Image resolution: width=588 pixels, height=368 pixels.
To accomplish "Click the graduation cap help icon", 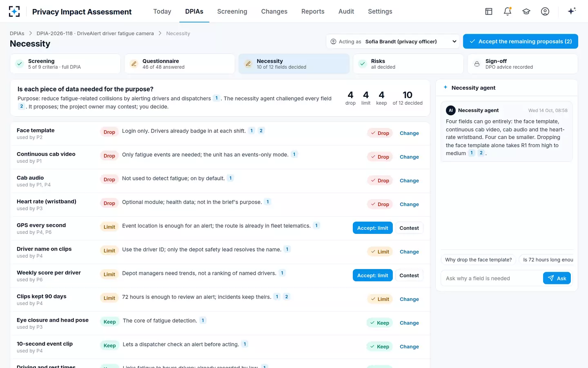I will pyautogui.click(x=526, y=11).
